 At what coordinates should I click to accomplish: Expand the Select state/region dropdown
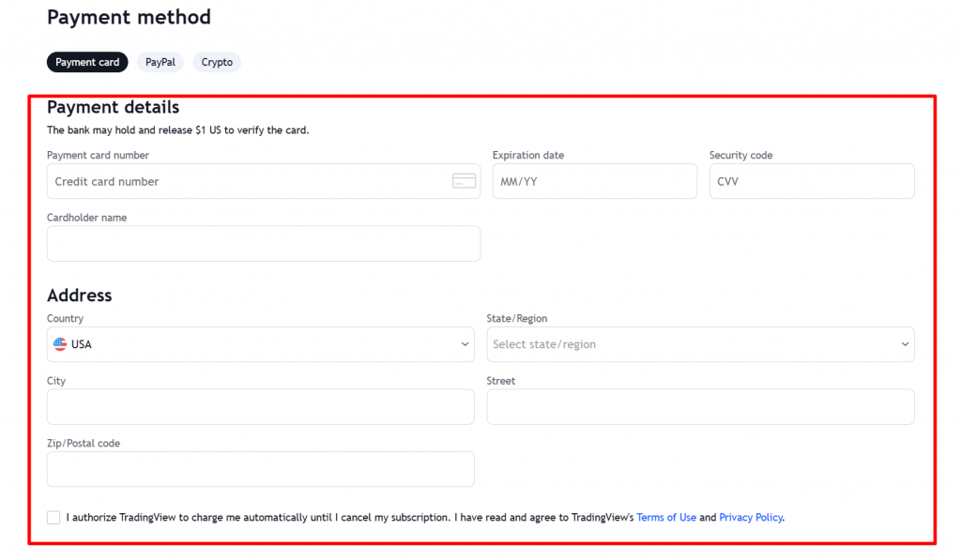[700, 344]
